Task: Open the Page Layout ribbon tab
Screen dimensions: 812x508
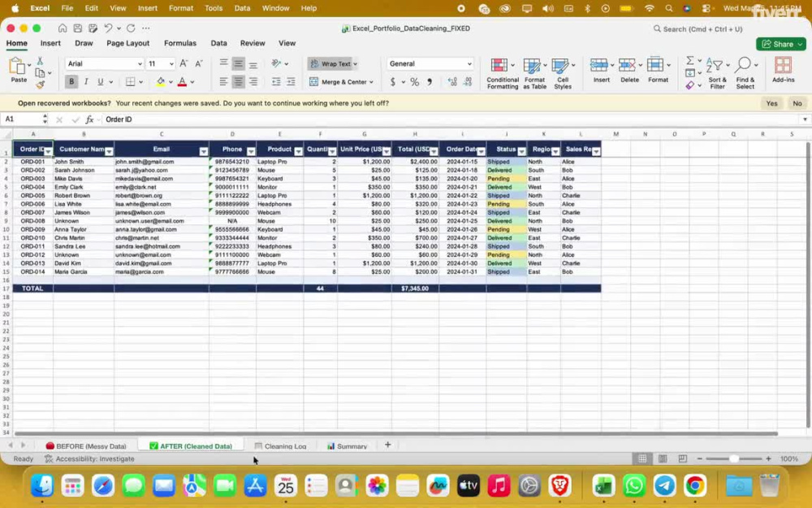Action: click(x=128, y=44)
